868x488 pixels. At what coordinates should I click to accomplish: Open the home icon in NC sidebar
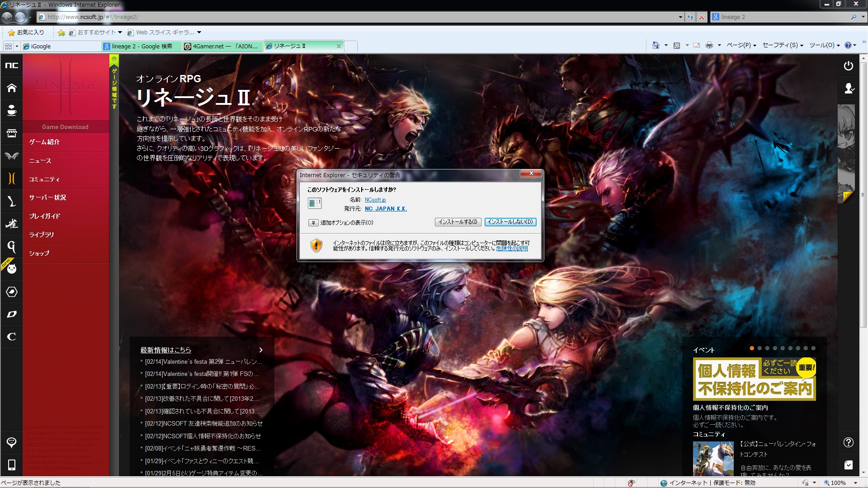pos(12,88)
